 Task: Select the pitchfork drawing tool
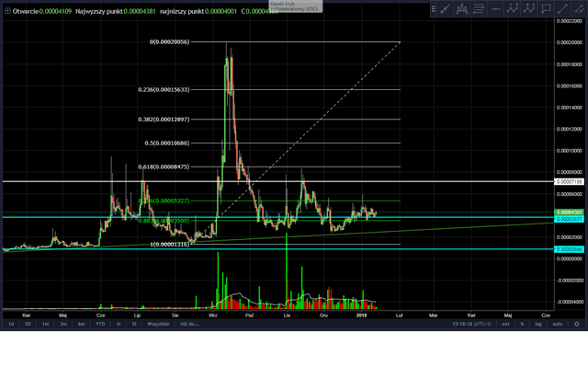(x=463, y=8)
